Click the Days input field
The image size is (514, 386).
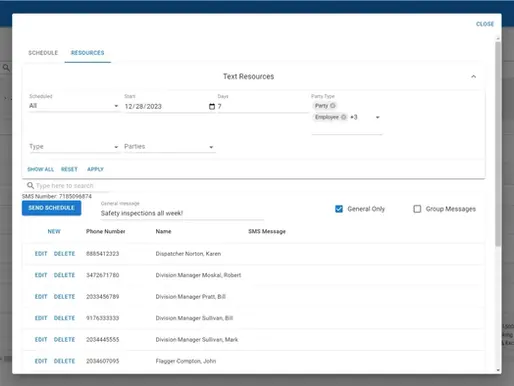click(263, 106)
